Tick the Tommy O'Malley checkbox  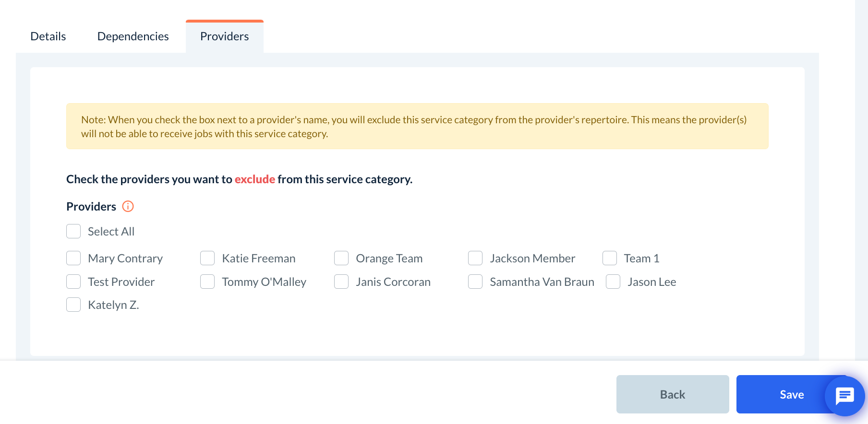tap(207, 282)
